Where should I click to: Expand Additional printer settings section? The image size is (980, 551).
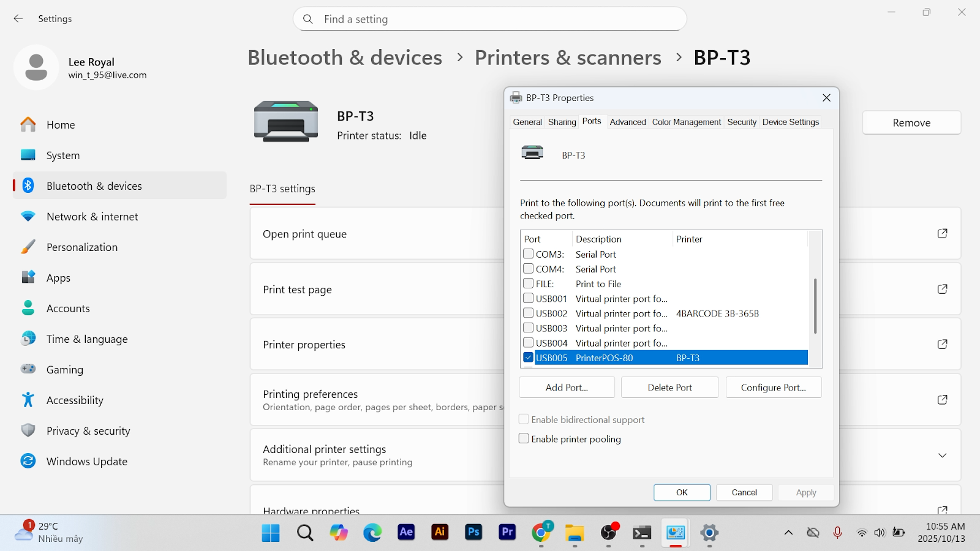[x=942, y=455]
